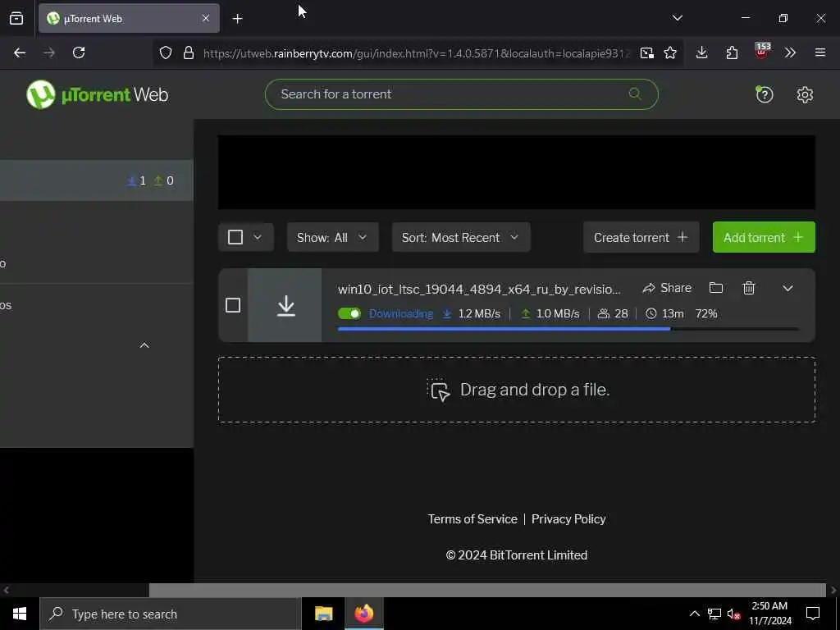
Task: Click the torrent download progress bar
Action: [x=568, y=329]
